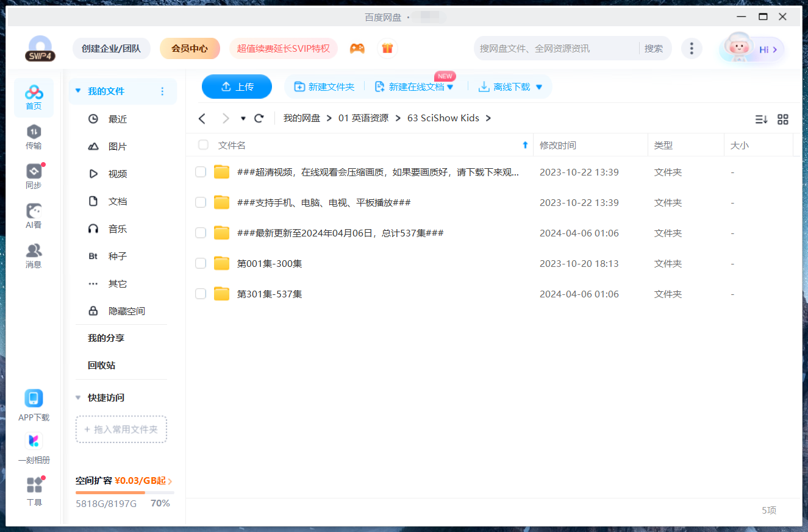The width and height of the screenshot is (808, 532).
Task: Go back with the left arrow
Action: [202, 118]
